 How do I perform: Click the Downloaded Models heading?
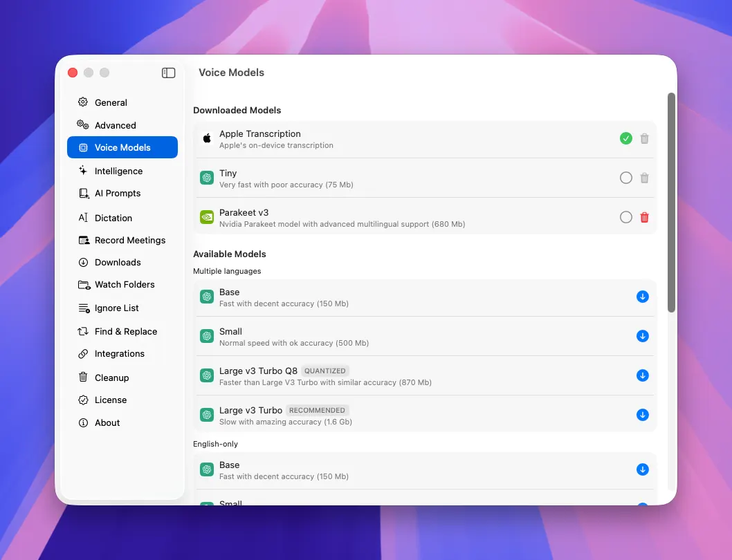[237, 110]
